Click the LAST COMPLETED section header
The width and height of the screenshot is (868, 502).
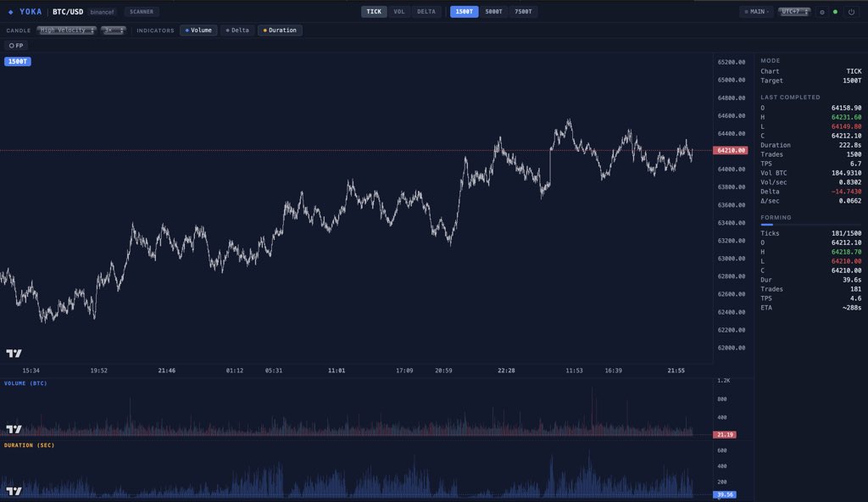coord(790,98)
